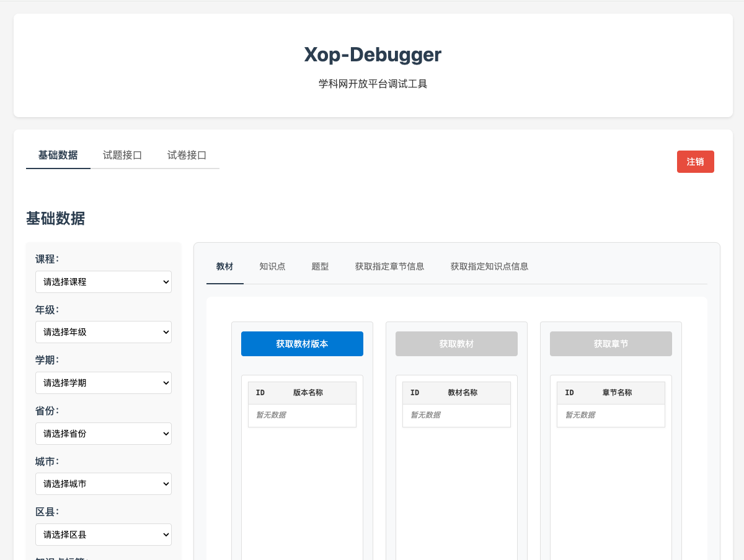Open the 试卷接口 tab

pyautogui.click(x=187, y=155)
